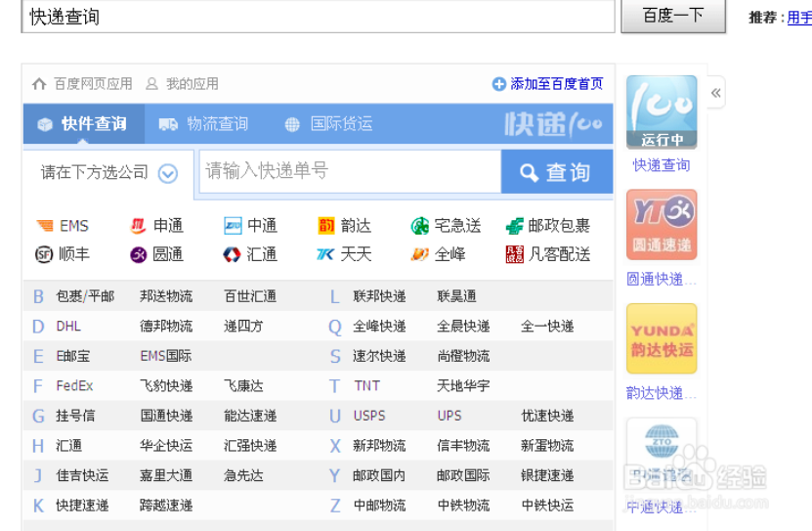
Task: Choose the 天天 express logo icon
Action: click(325, 254)
